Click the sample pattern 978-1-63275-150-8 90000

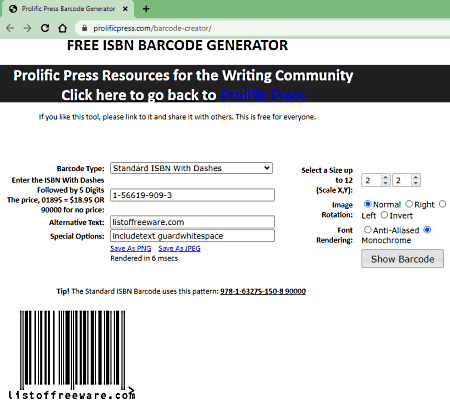click(x=263, y=291)
